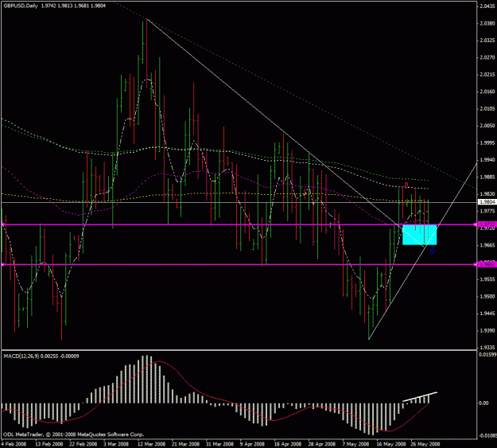The image size is (497, 448).
Task: Click the 0.00 MACD scale label
Action: [x=483, y=403]
